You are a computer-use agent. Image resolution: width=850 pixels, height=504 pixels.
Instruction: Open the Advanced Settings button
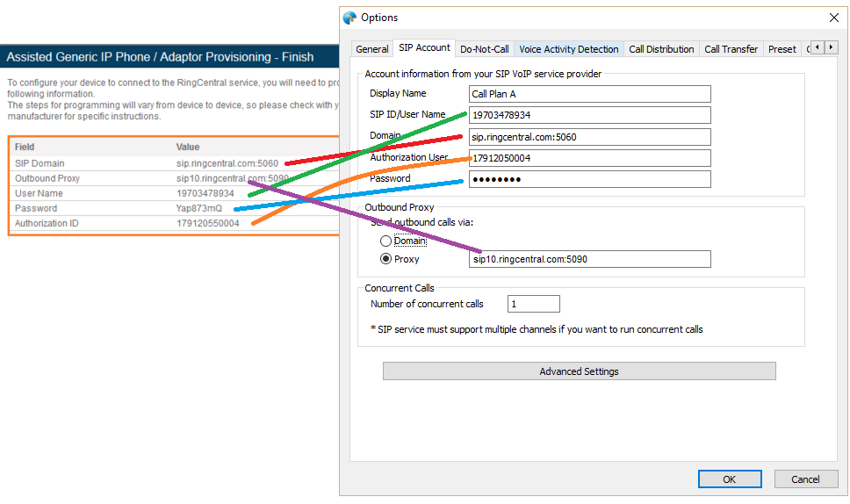pyautogui.click(x=579, y=371)
